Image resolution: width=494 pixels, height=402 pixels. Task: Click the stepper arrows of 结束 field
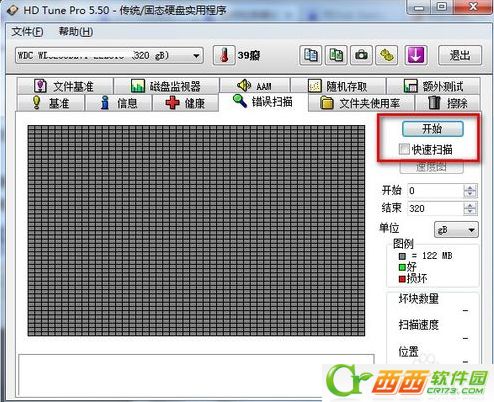click(x=470, y=209)
